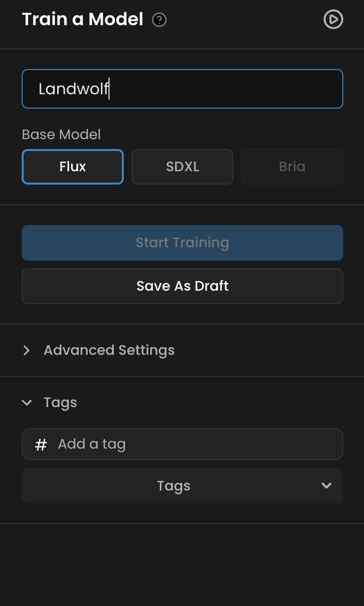The height and width of the screenshot is (606, 364).
Task: Click Save As Draft
Action: tap(182, 286)
